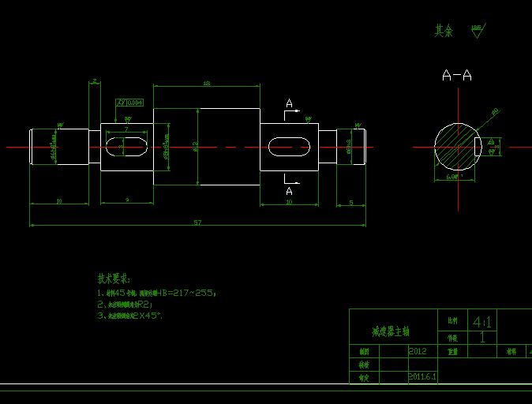Select the hatched circular cross-section in A-A view
Image resolution: width=532 pixels, height=404 pixels.
458,147
